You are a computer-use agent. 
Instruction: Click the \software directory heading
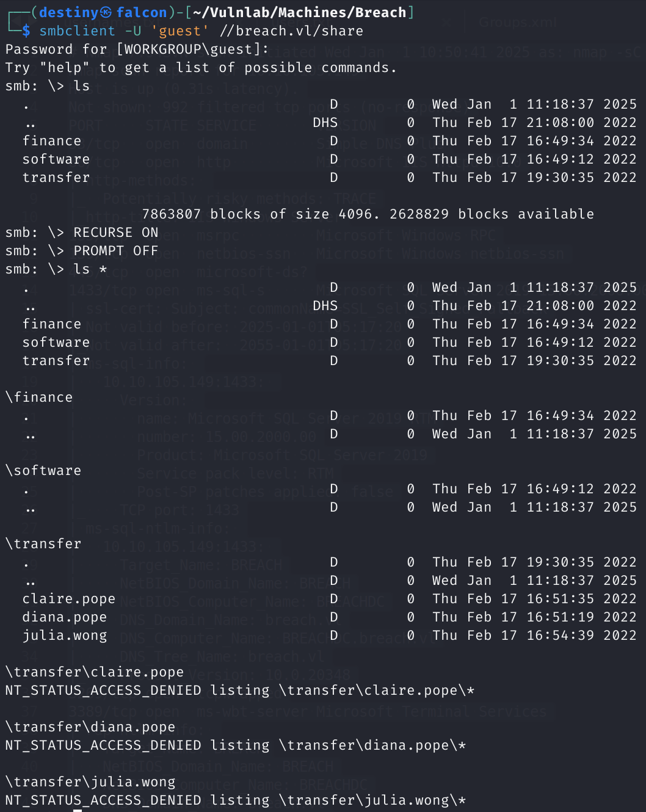tap(43, 471)
